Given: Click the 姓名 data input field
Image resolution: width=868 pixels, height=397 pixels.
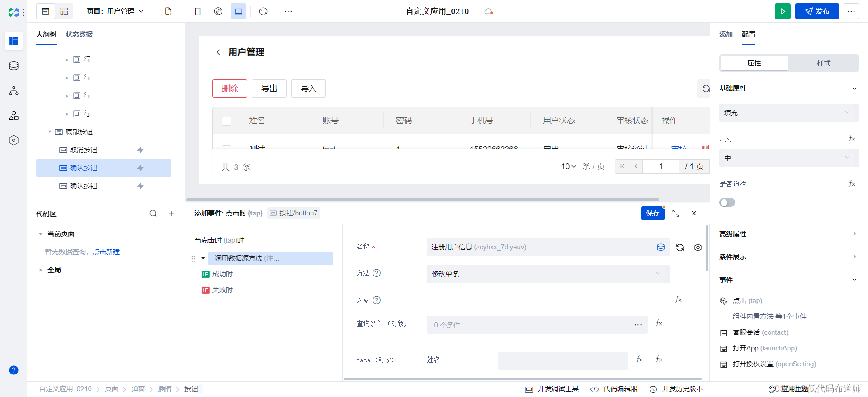Looking at the screenshot, I should 563,361.
